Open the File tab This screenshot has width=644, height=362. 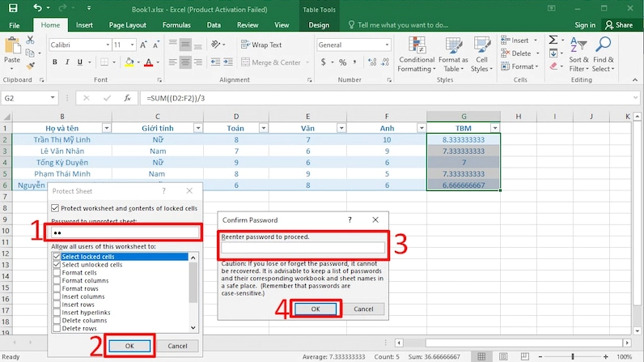pyautogui.click(x=15, y=25)
